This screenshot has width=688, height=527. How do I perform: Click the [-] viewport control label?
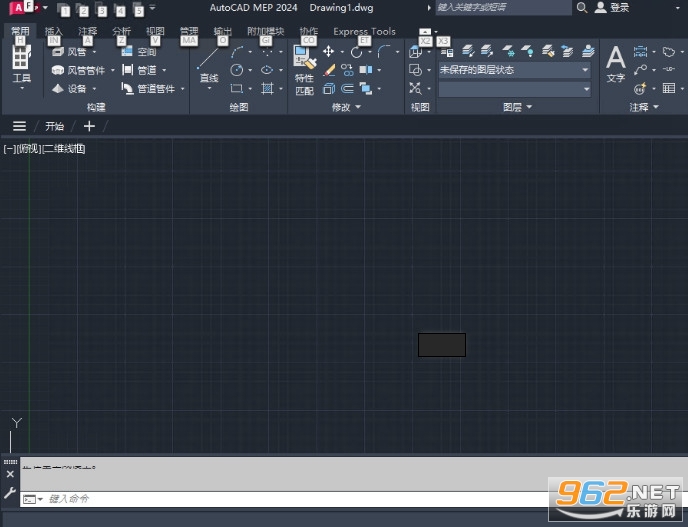coord(10,149)
